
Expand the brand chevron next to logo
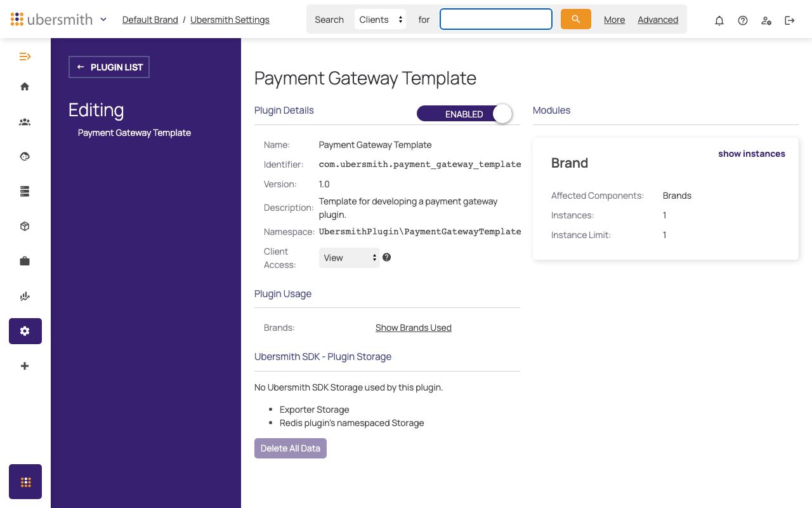coord(103,19)
